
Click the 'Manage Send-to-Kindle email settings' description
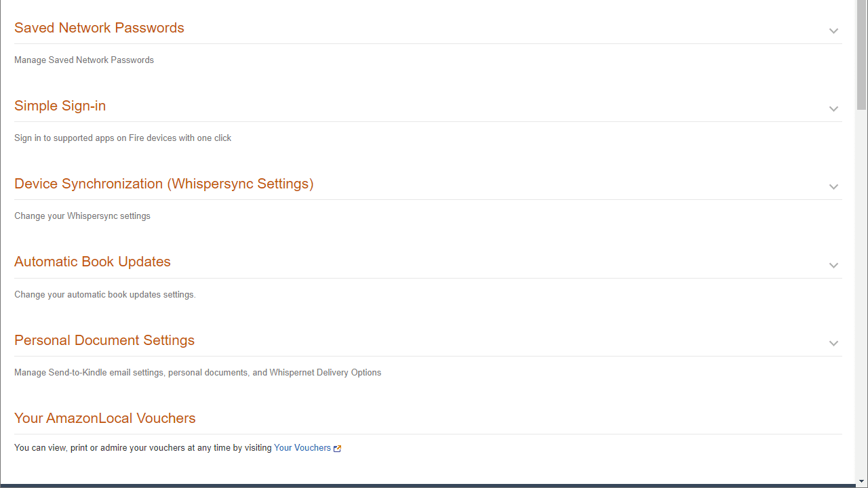click(197, 373)
